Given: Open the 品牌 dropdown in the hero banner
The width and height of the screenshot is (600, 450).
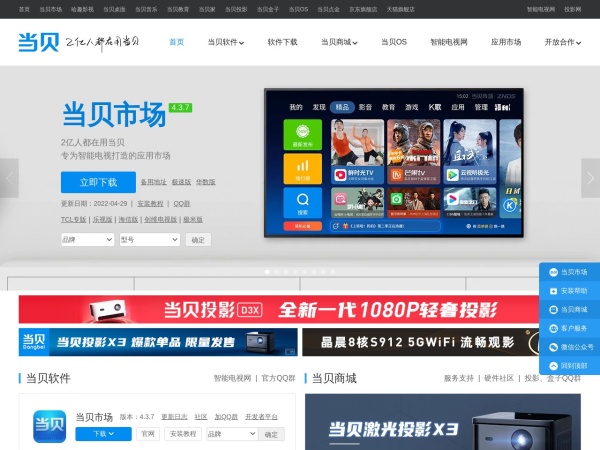Looking at the screenshot, I should point(87,240).
